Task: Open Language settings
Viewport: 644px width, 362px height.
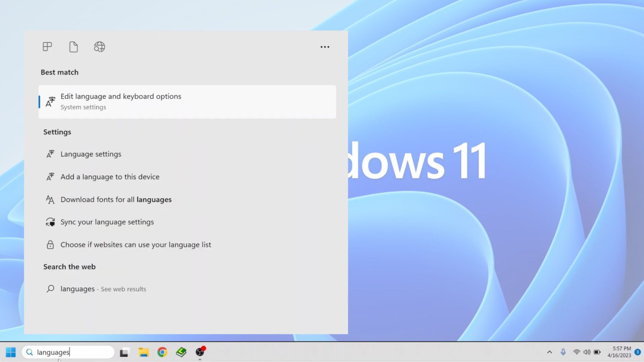Action: click(x=91, y=154)
